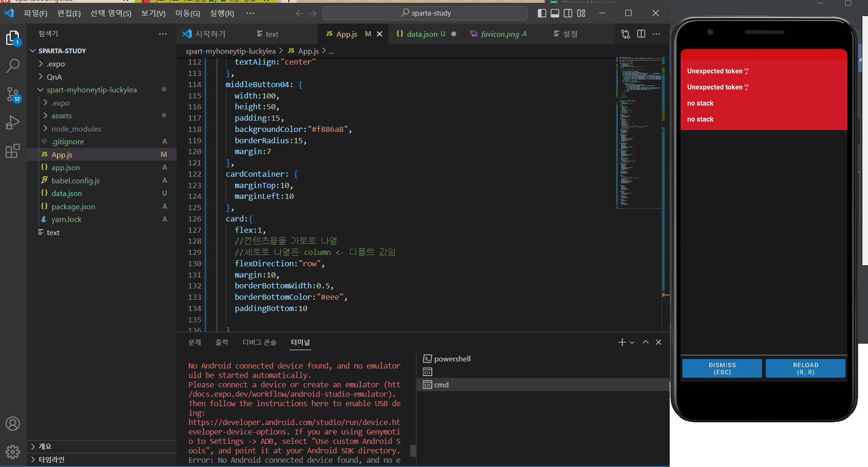The width and height of the screenshot is (868, 467).
Task: Split the editor to the right
Action: pyautogui.click(x=641, y=34)
